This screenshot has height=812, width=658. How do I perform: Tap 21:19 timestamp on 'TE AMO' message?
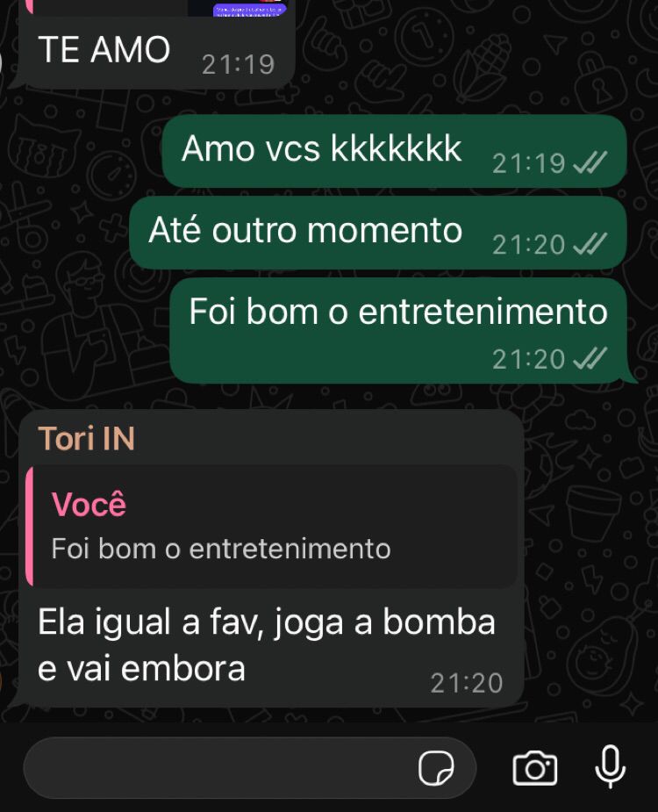point(238,65)
